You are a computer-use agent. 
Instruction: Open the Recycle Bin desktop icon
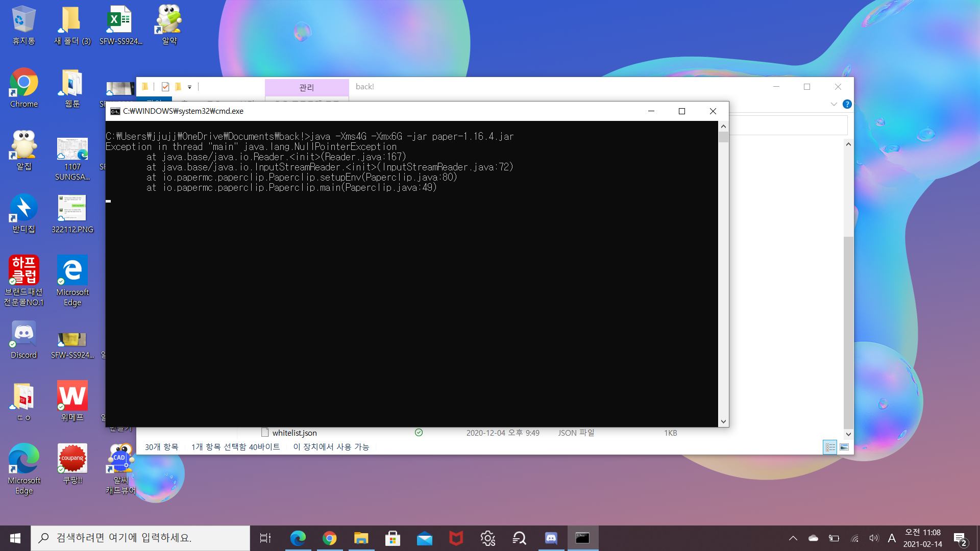[23, 24]
